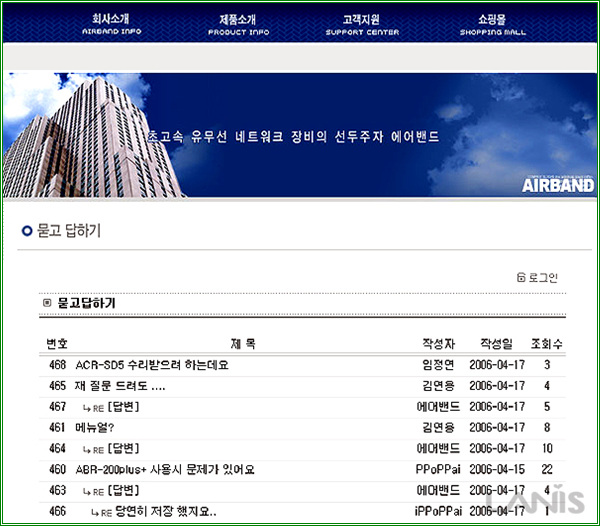Click the RE arrow icon in row 463
The image size is (600, 526).
(93, 492)
